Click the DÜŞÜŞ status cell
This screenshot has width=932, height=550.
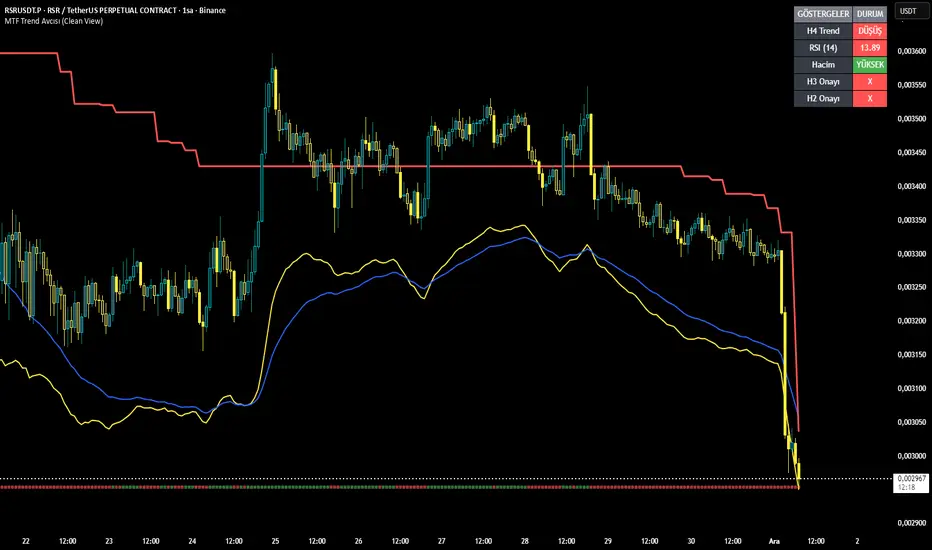pyautogui.click(x=870, y=31)
